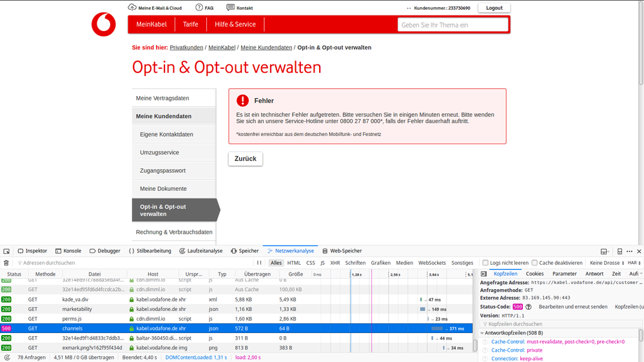The height and width of the screenshot is (362, 644).
Task: Select Umzugsservice in the sidebar
Action: pyautogui.click(x=174, y=152)
